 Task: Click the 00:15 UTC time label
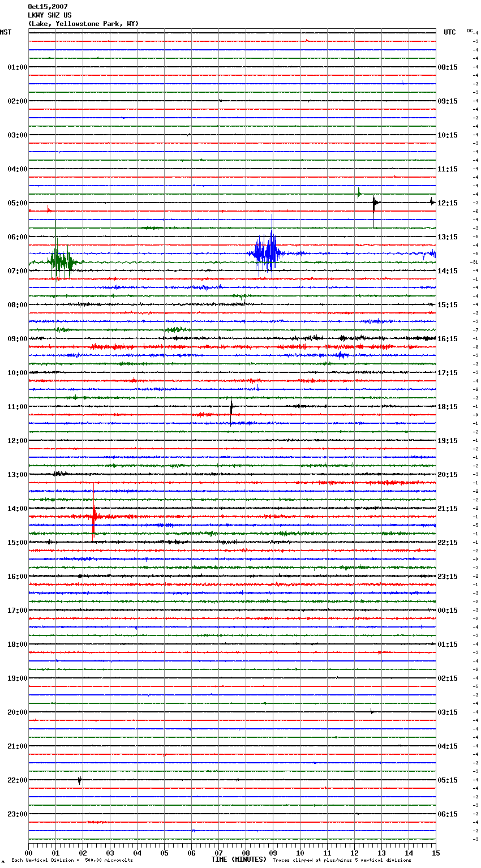pyautogui.click(x=448, y=611)
